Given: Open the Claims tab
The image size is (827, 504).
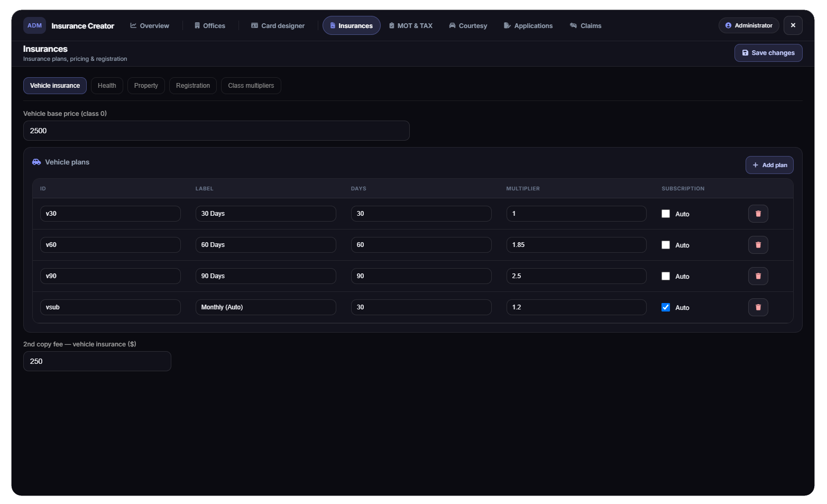Looking at the screenshot, I should [x=585, y=25].
